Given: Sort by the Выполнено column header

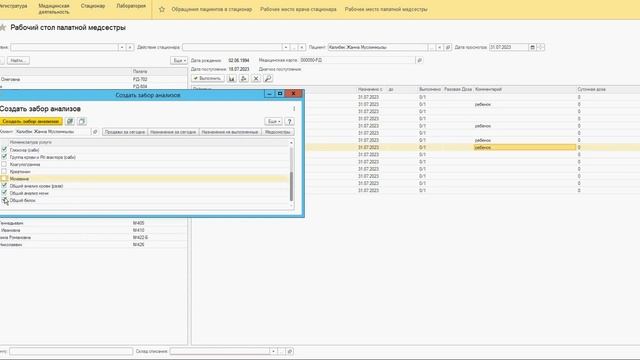Looking at the screenshot, I should [430, 89].
